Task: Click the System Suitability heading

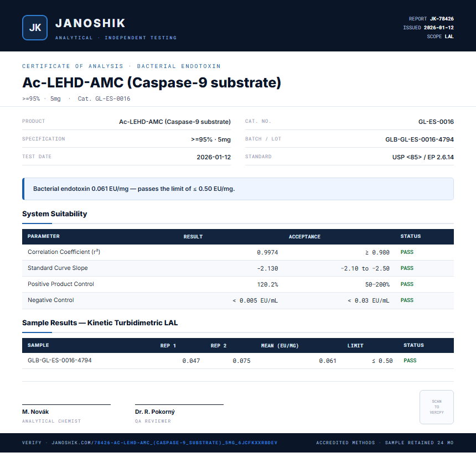Action: (55, 214)
